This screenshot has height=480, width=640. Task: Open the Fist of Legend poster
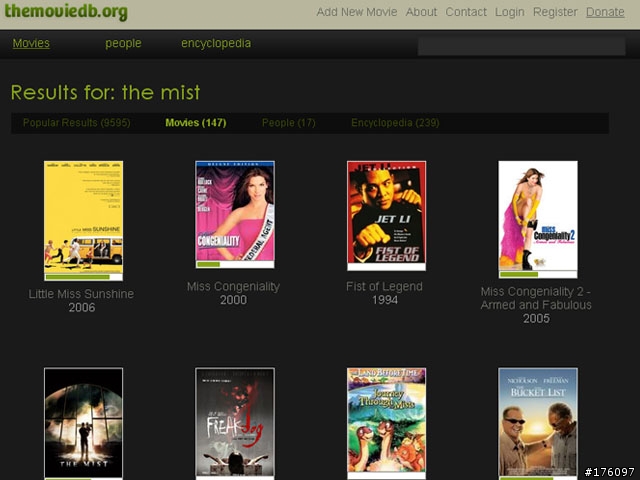[386, 216]
